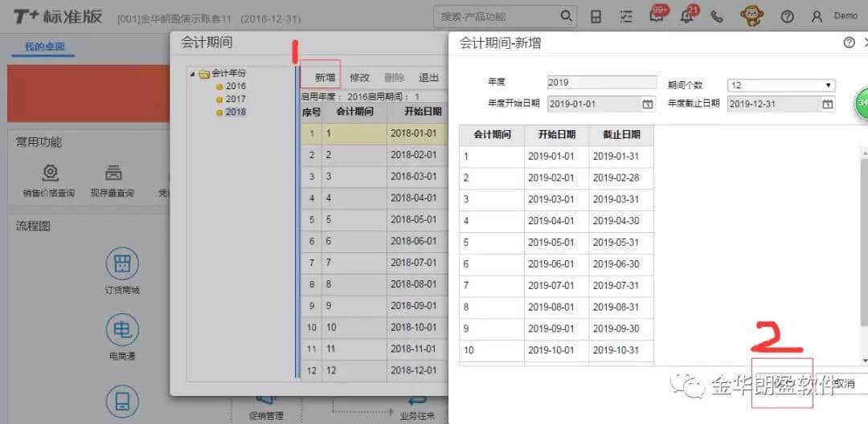Click 退出 to exit the dialog
The width and height of the screenshot is (868, 424).
coord(428,78)
